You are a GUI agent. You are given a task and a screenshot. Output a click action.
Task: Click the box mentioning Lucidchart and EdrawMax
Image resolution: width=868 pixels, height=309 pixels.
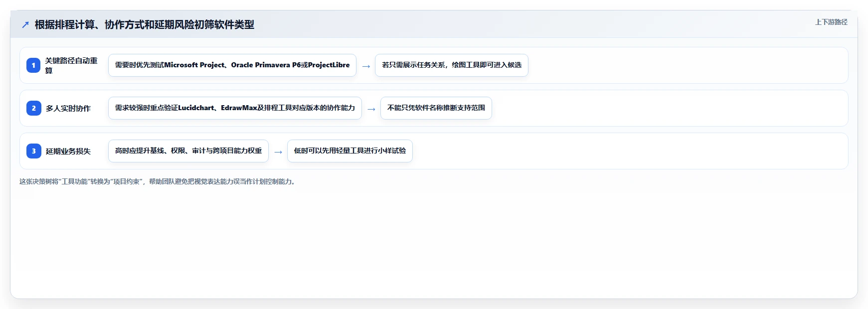[235, 108]
